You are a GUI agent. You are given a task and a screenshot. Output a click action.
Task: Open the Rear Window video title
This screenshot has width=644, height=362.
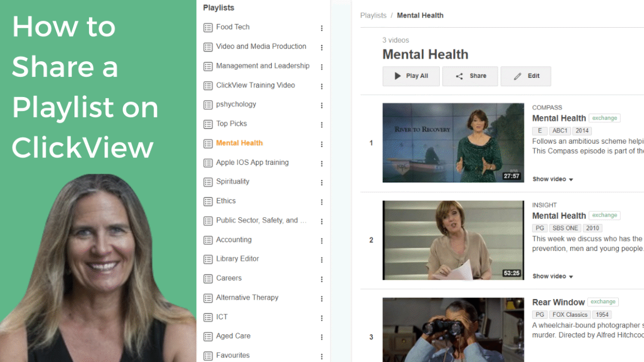click(558, 302)
